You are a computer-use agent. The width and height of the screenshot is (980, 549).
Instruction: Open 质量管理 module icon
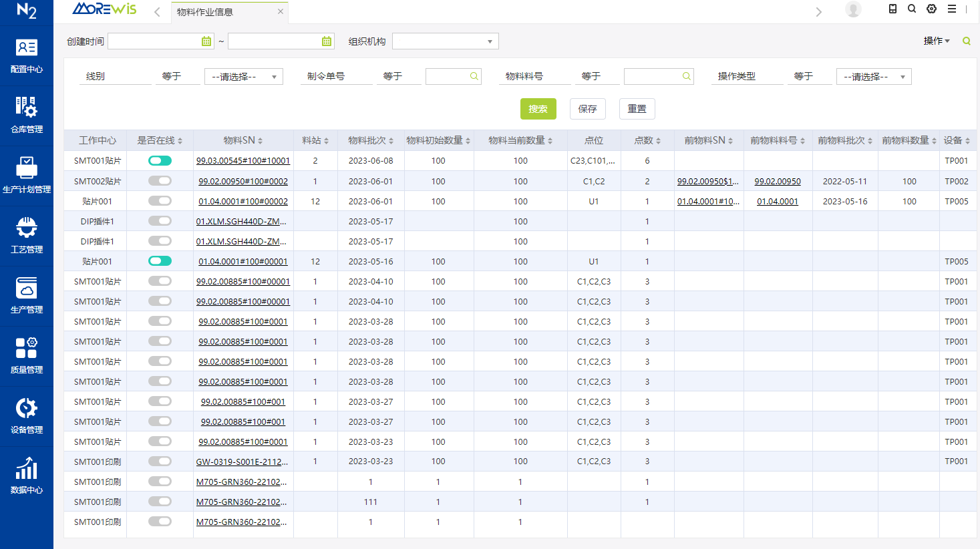(x=27, y=355)
